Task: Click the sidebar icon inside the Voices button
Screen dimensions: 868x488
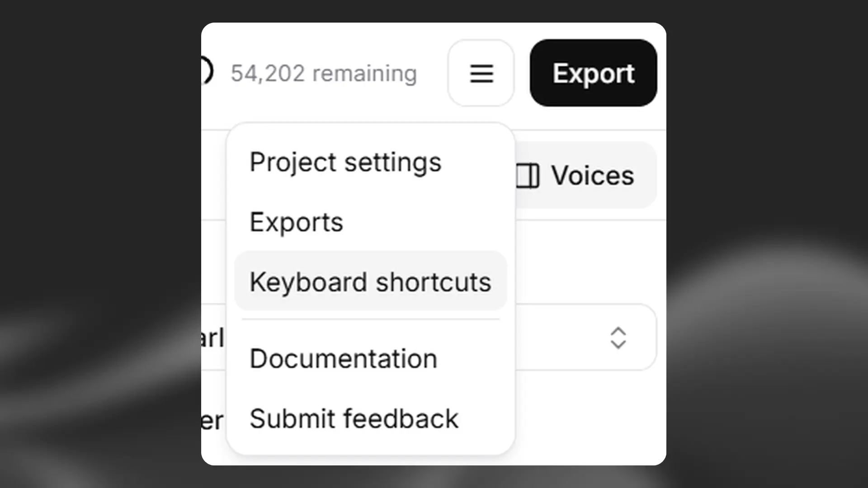Action: tap(527, 176)
